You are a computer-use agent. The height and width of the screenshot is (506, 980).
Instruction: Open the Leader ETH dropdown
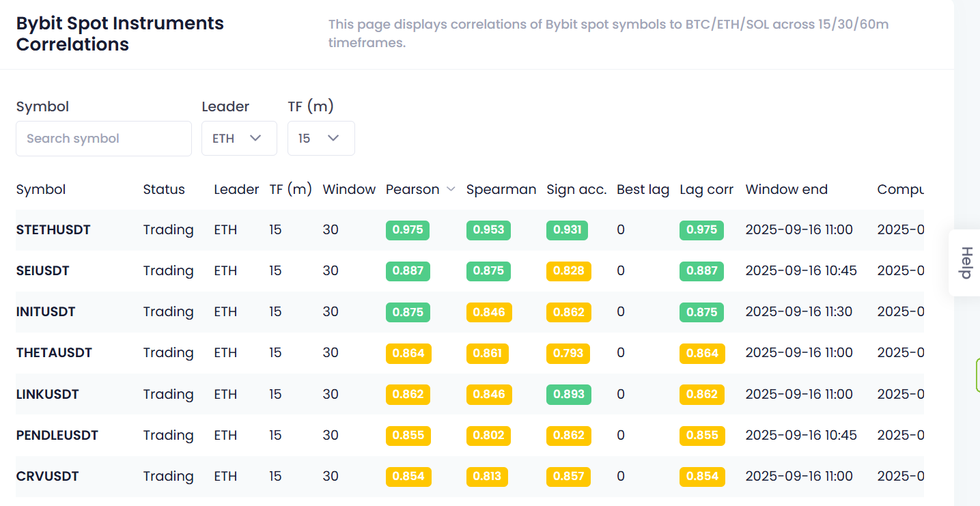tap(238, 139)
